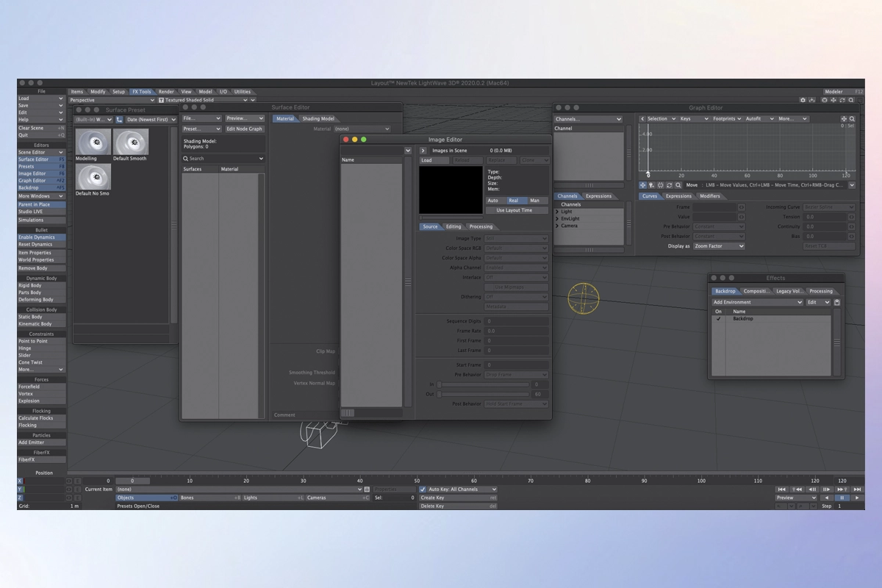Switch to the Processing tab in Image Editor
882x588 pixels.
tap(481, 226)
